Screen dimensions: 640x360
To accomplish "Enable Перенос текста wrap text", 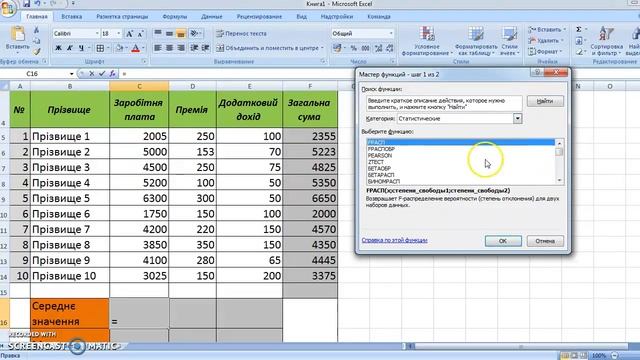I will pos(241,34).
